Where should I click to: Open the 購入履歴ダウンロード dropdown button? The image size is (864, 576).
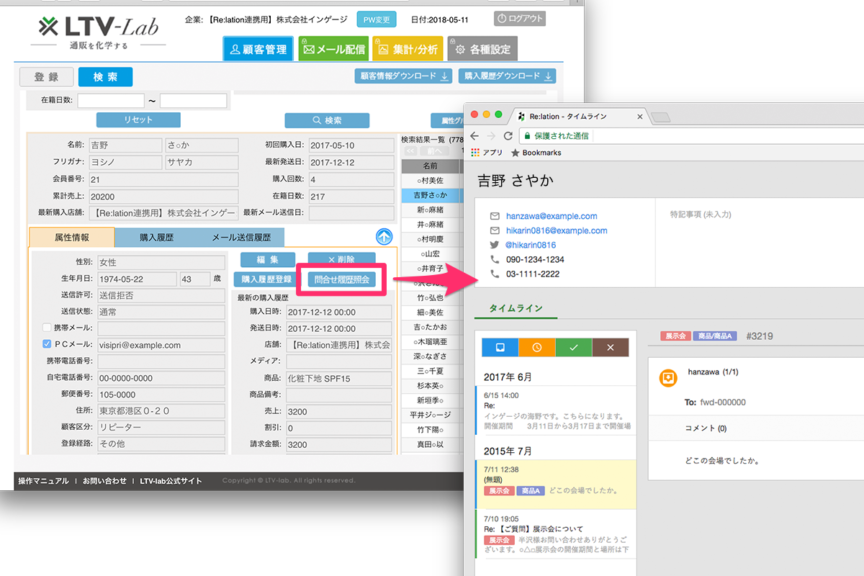507,76
